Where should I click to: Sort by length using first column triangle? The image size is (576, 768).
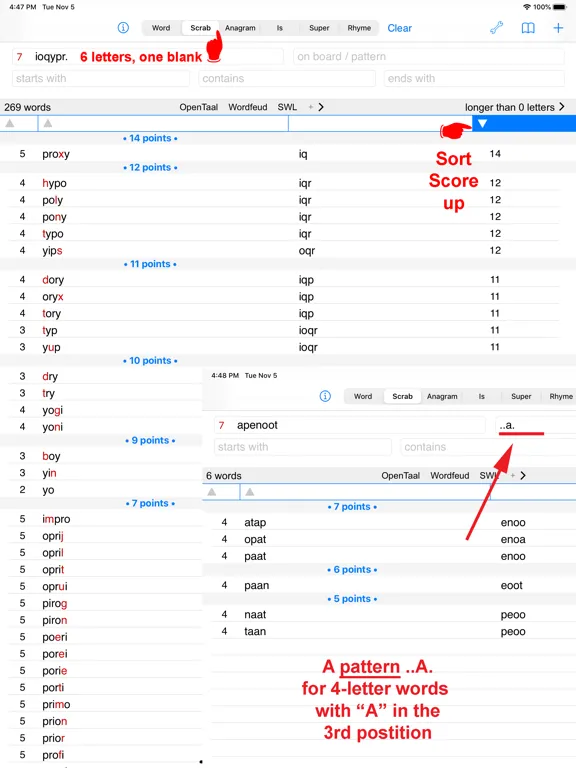pos(9,123)
